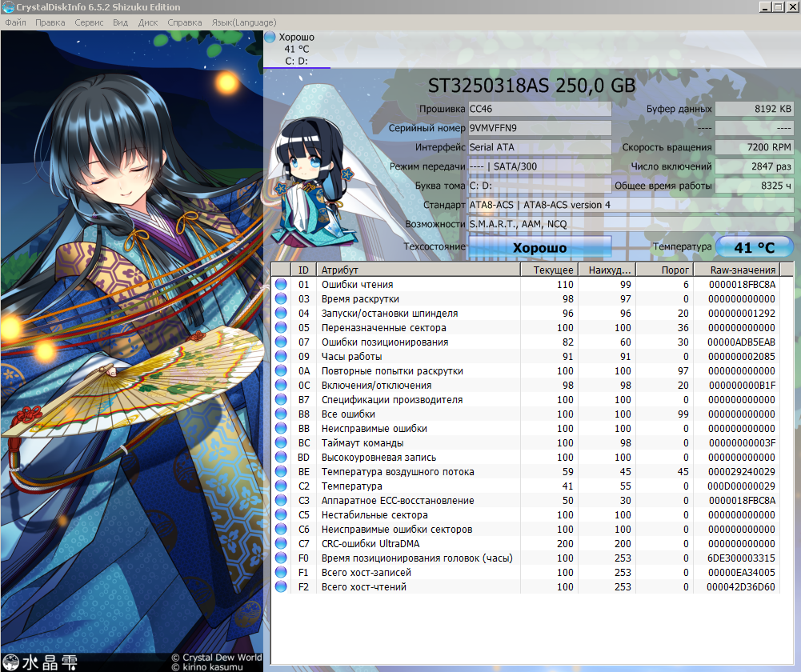Image resolution: width=801 pixels, height=672 pixels.
Task: Click the Shizuku chibi character image
Action: pos(313,182)
